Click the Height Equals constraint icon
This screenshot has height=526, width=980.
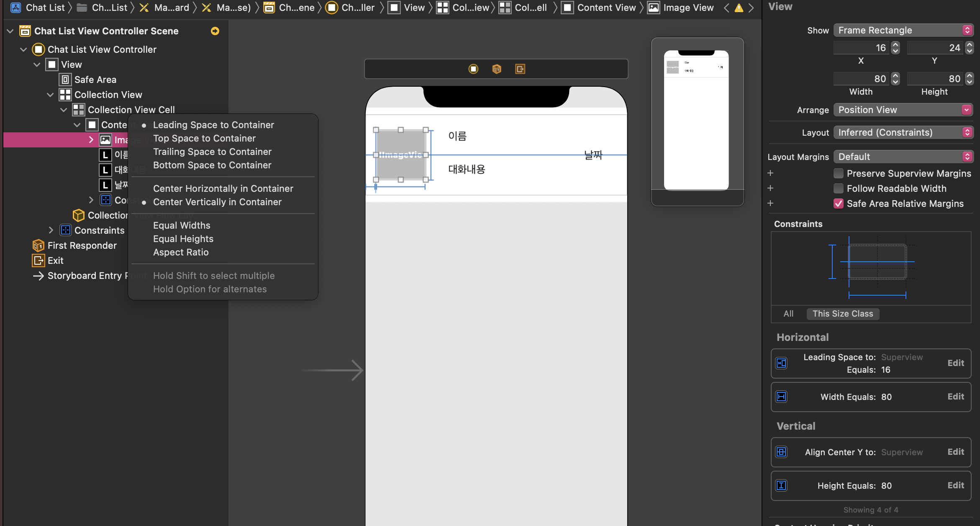pos(781,485)
